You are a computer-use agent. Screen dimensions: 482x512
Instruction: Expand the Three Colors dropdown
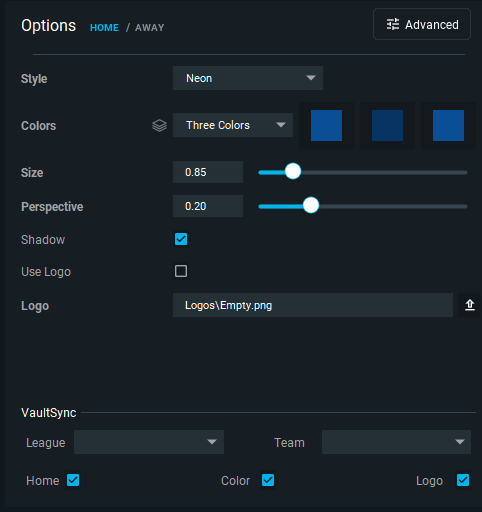[233, 125]
